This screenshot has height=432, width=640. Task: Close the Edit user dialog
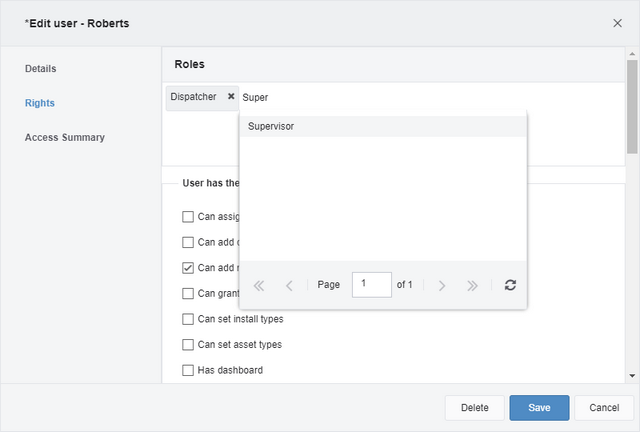pyautogui.click(x=618, y=23)
